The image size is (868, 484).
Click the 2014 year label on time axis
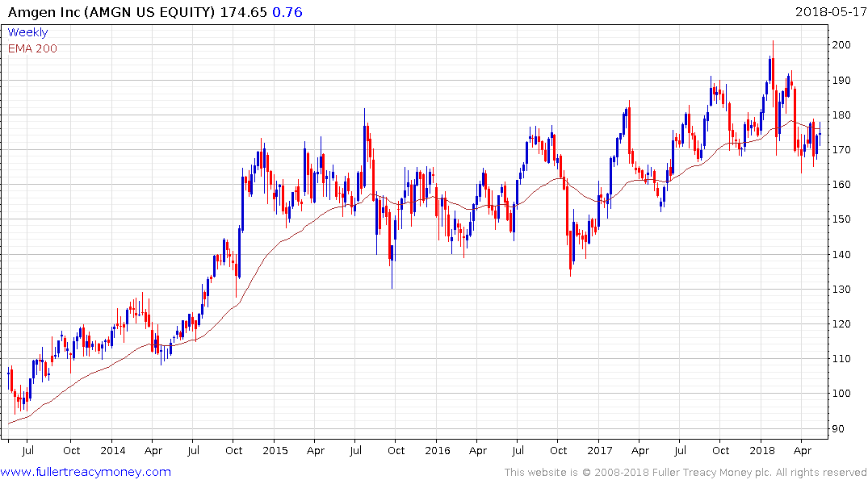(x=113, y=450)
